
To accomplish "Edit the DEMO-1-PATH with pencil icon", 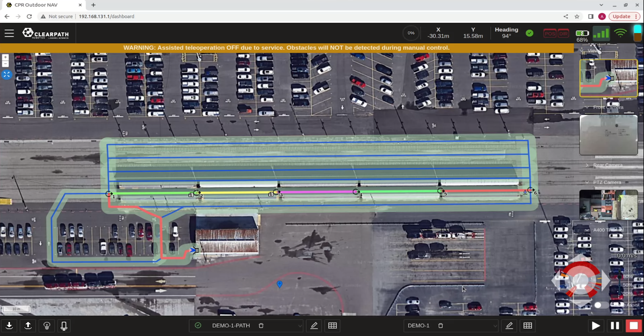I will point(314,326).
